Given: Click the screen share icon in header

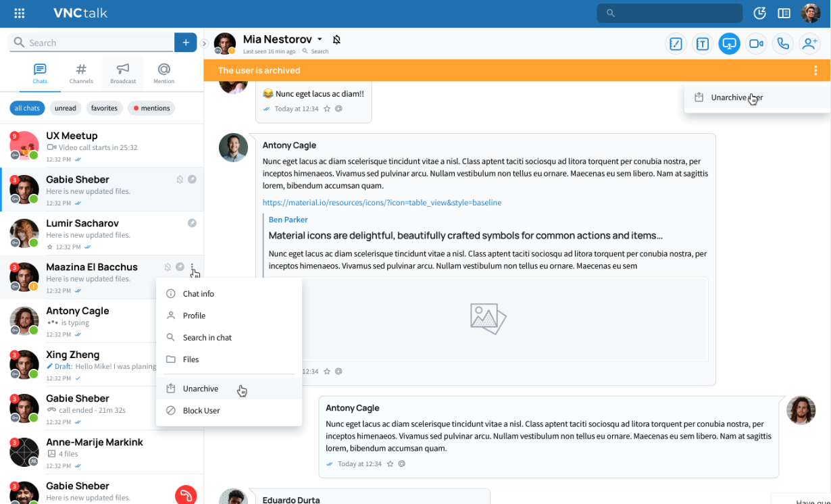Looking at the screenshot, I should [x=729, y=44].
